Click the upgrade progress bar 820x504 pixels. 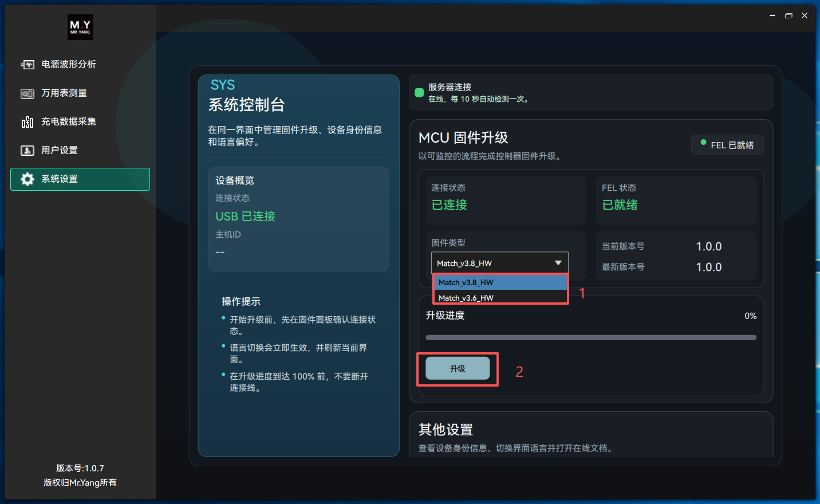click(591, 337)
